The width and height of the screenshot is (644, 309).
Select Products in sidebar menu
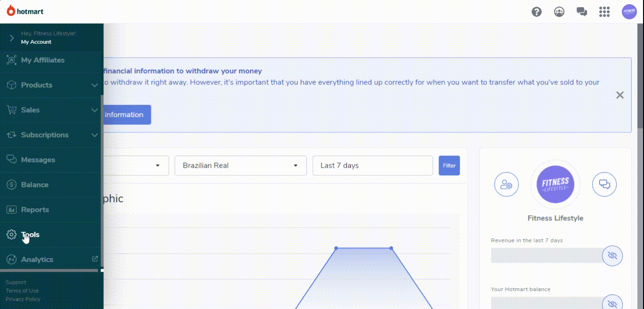[x=37, y=85]
